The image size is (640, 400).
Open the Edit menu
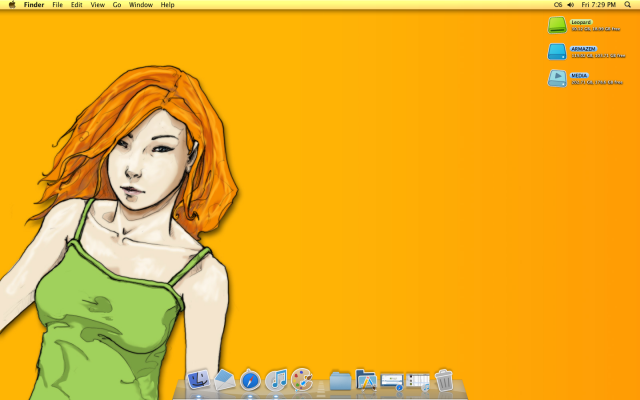click(x=77, y=5)
